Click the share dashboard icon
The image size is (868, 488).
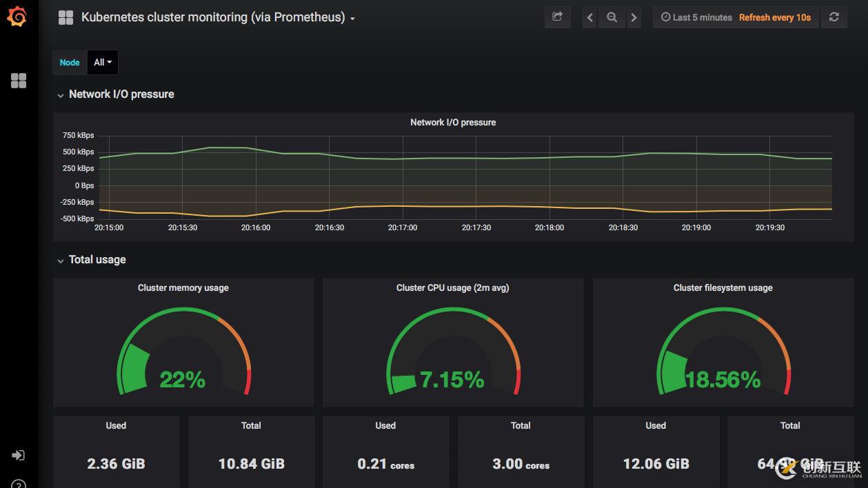pyautogui.click(x=557, y=17)
